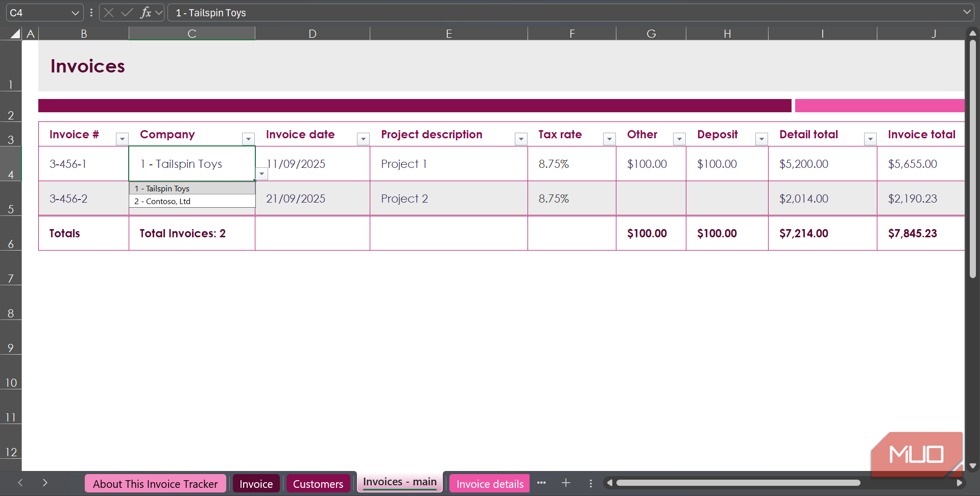Choose '2 - Contoso, Ltd' from list

click(x=192, y=201)
